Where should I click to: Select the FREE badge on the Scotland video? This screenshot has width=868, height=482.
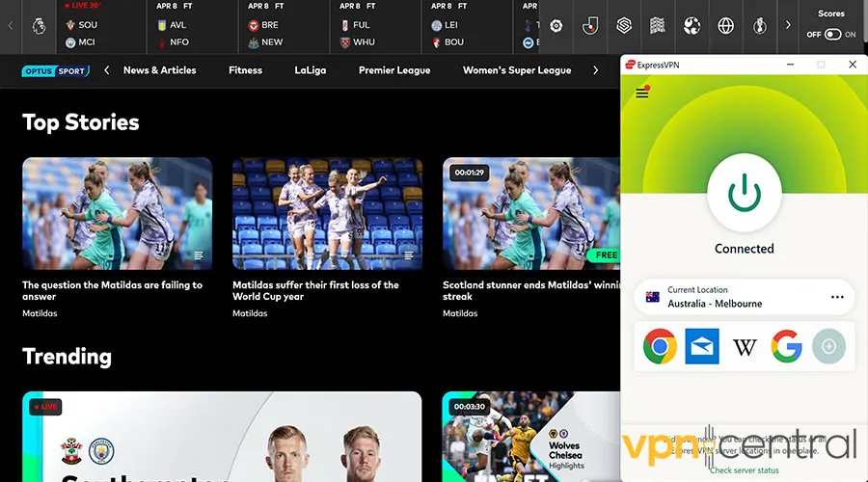point(605,255)
